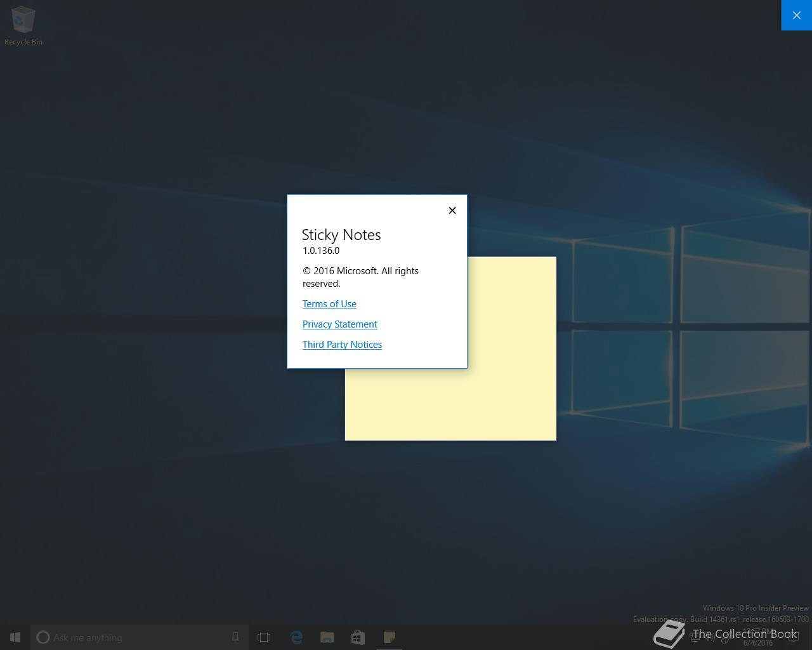Open Task View from the taskbar
Viewport: 812px width, 650px height.
click(264, 637)
